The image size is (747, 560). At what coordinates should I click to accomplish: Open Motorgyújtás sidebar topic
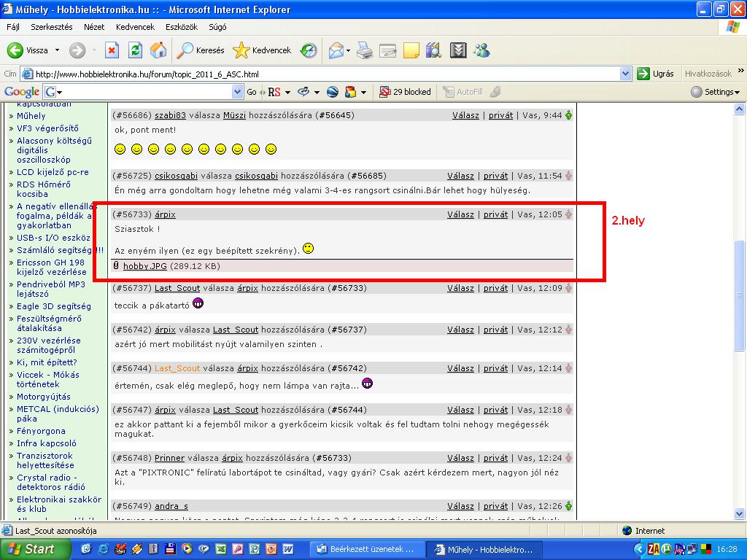point(43,397)
